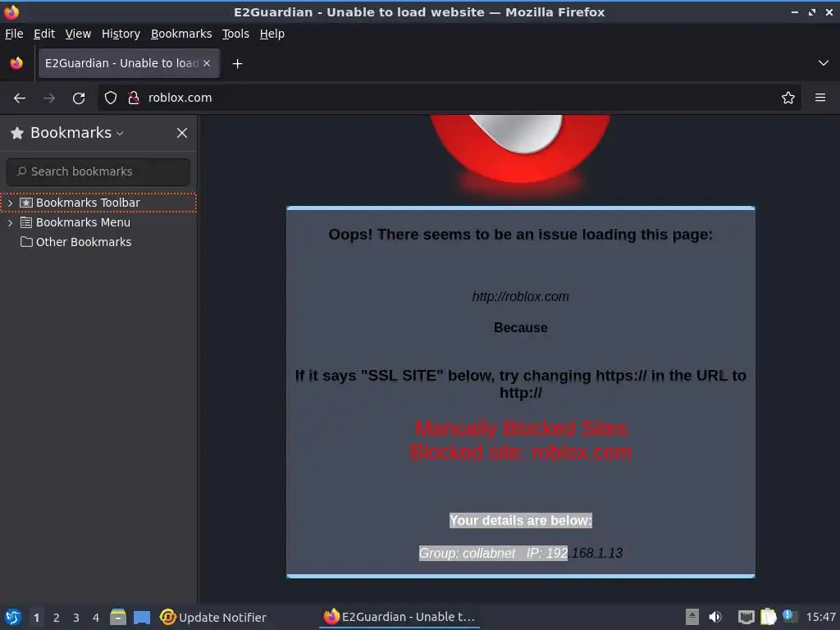
Task: Click the insecure connection padlock icon
Action: [134, 98]
